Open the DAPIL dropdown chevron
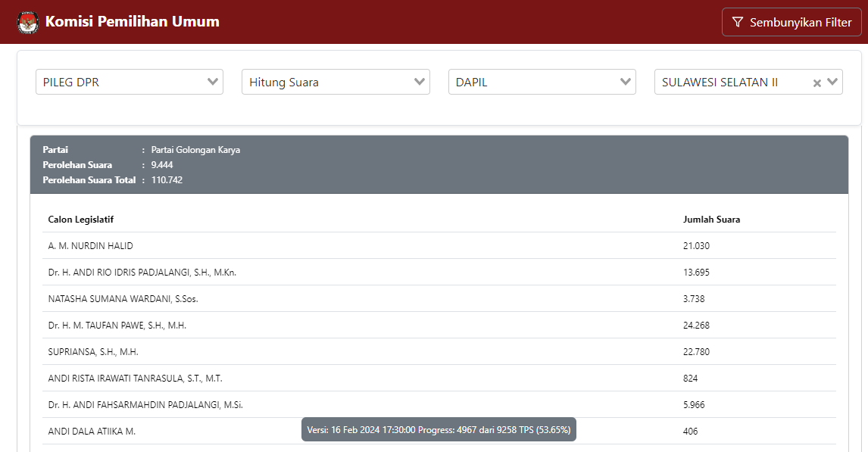The width and height of the screenshot is (868, 452). click(626, 82)
